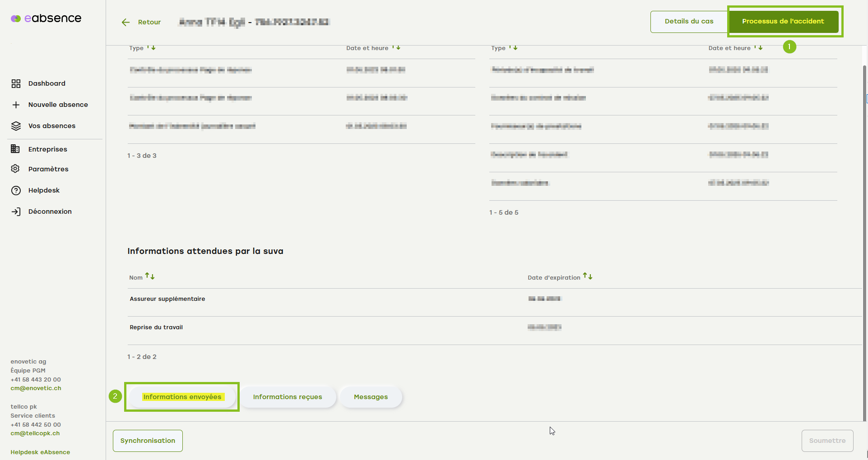Select the Assureur supplémentaire row
Image resolution: width=868 pixels, height=460 pixels.
167,299
